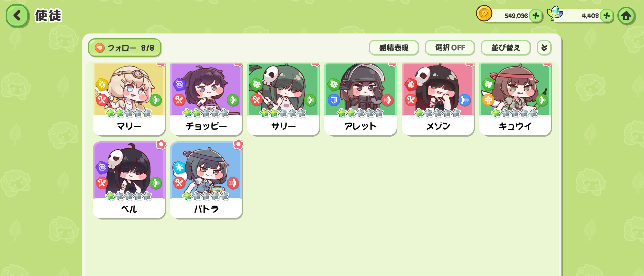Open the メゾン character name label
The width and height of the screenshot is (644, 276).
coord(438,126)
